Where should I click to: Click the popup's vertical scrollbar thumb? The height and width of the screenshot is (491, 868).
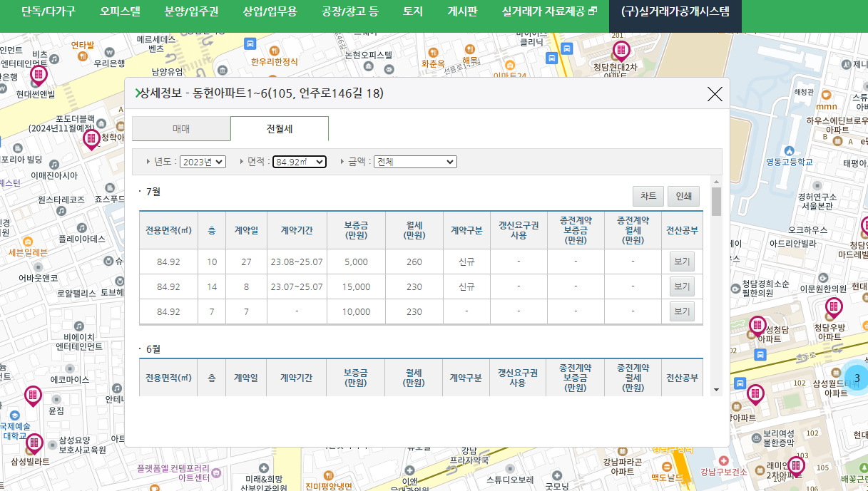click(x=716, y=202)
